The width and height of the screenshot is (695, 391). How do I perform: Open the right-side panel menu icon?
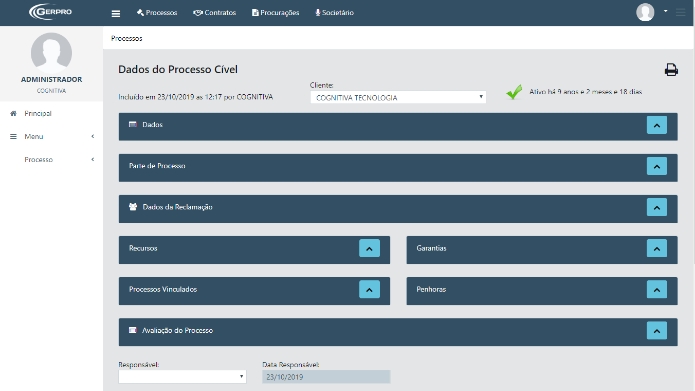(x=681, y=13)
